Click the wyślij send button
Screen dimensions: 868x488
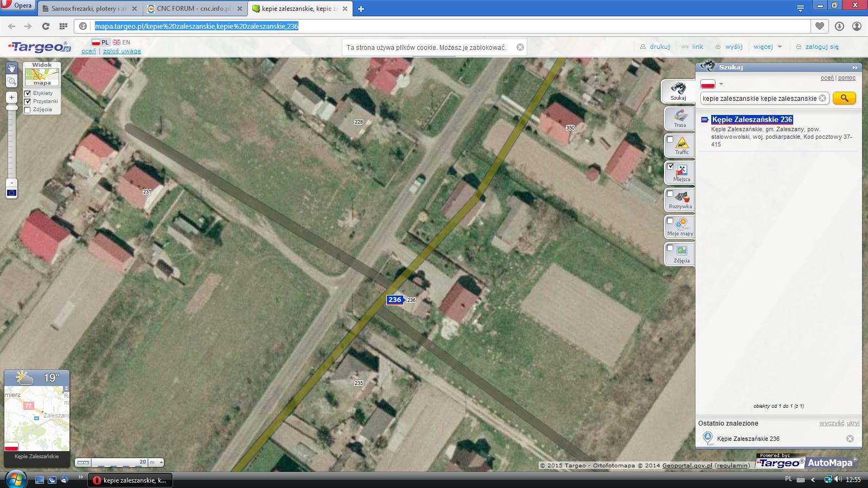[729, 47]
